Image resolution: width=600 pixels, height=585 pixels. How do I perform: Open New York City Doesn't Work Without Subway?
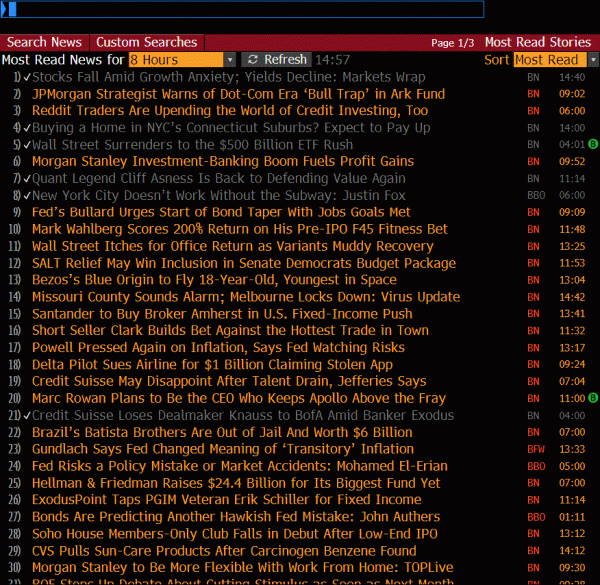click(219, 196)
